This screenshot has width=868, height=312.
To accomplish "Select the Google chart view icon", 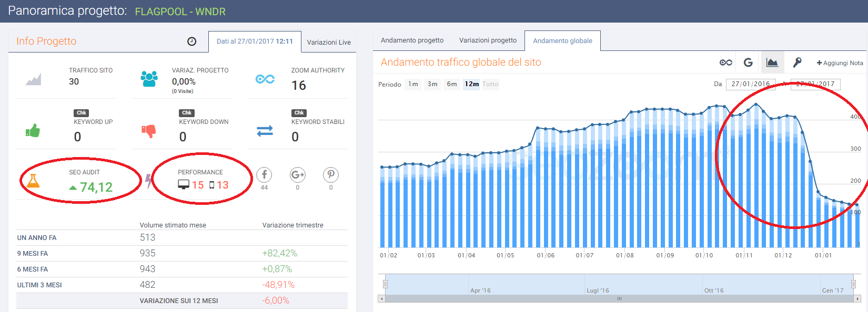I will point(748,63).
